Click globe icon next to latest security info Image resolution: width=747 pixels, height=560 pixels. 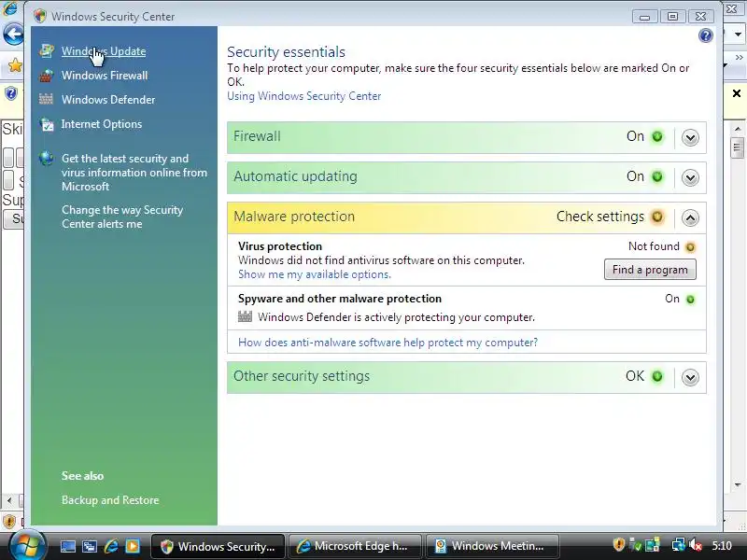point(46,158)
